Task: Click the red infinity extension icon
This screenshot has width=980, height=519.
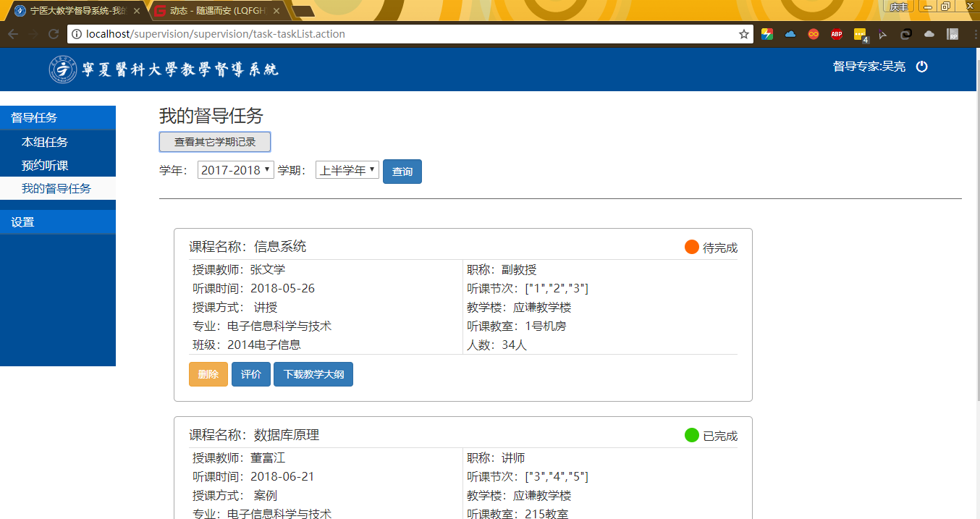Action: tap(814, 34)
